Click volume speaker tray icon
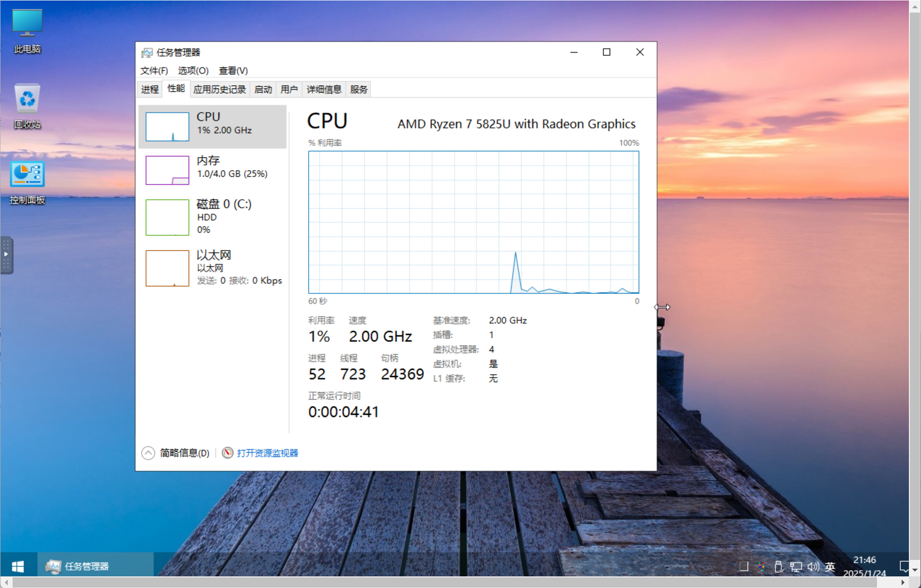 pyautogui.click(x=814, y=567)
